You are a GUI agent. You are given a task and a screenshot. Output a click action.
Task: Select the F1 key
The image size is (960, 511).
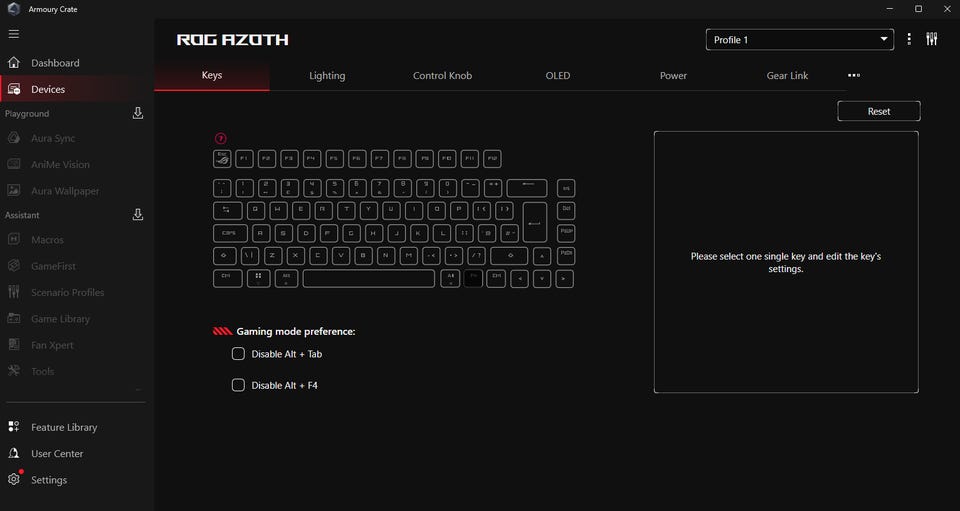(x=244, y=159)
